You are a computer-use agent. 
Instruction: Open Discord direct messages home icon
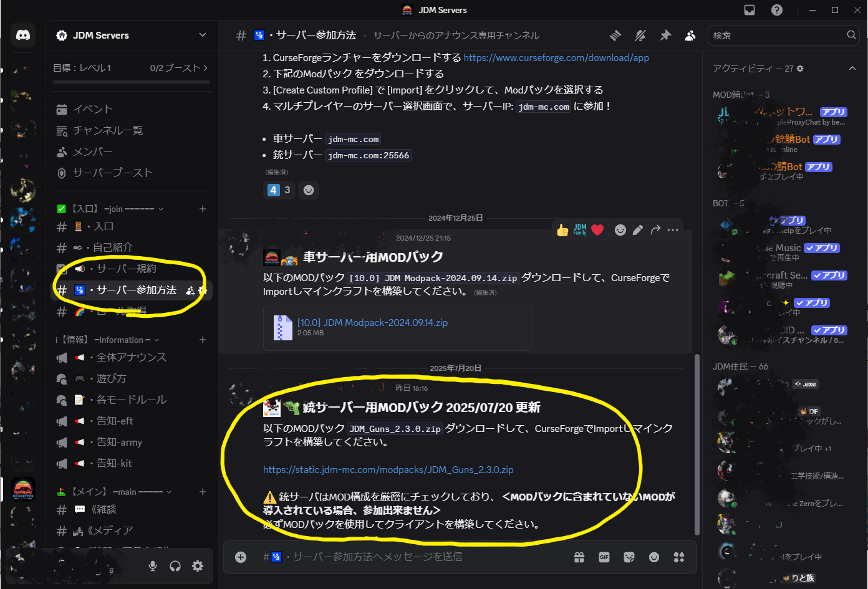click(x=23, y=36)
